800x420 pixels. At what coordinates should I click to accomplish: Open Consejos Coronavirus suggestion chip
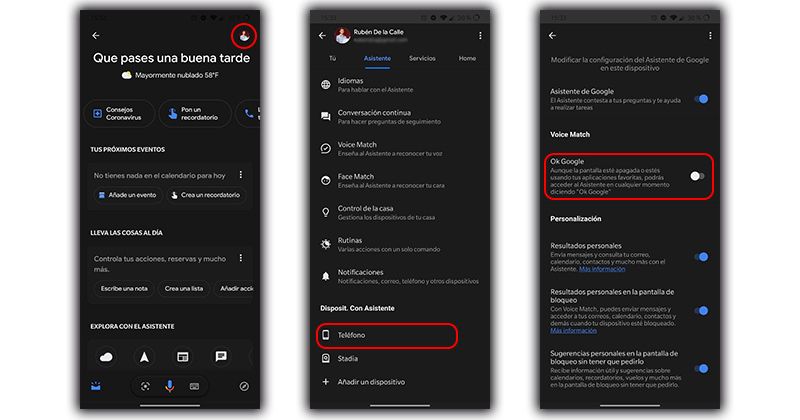(118, 113)
